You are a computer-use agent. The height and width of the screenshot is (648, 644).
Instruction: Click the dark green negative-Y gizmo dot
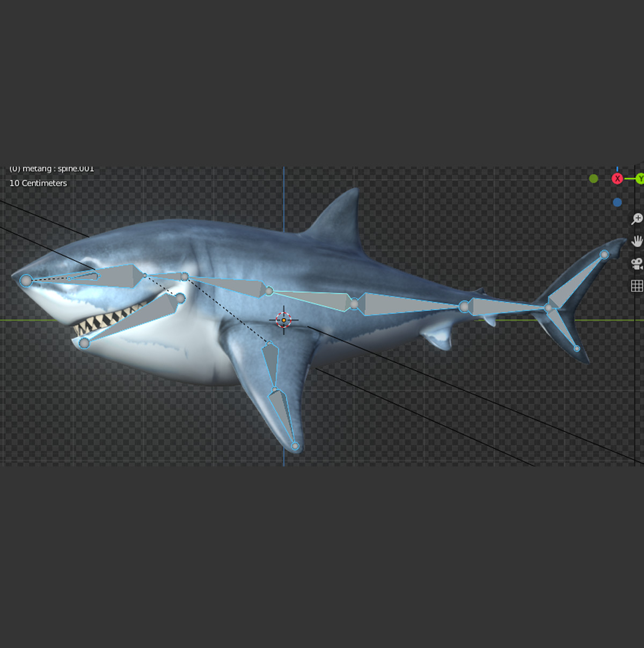coord(594,179)
